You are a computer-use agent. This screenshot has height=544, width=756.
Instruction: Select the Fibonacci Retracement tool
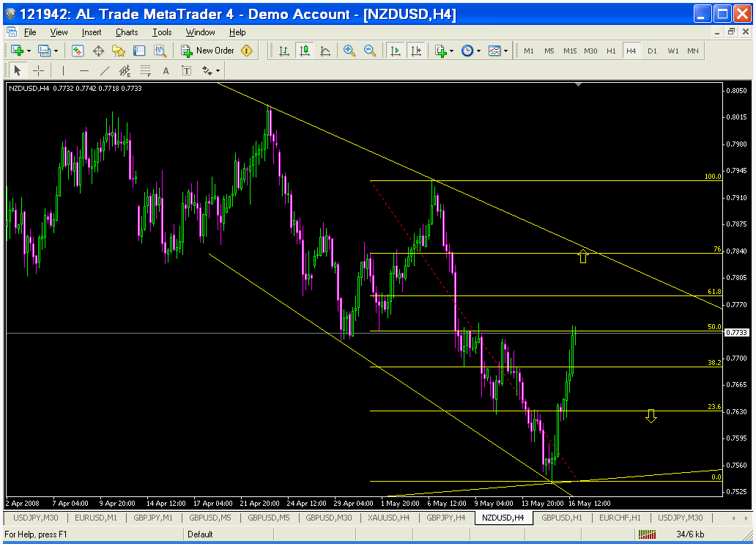point(146,71)
